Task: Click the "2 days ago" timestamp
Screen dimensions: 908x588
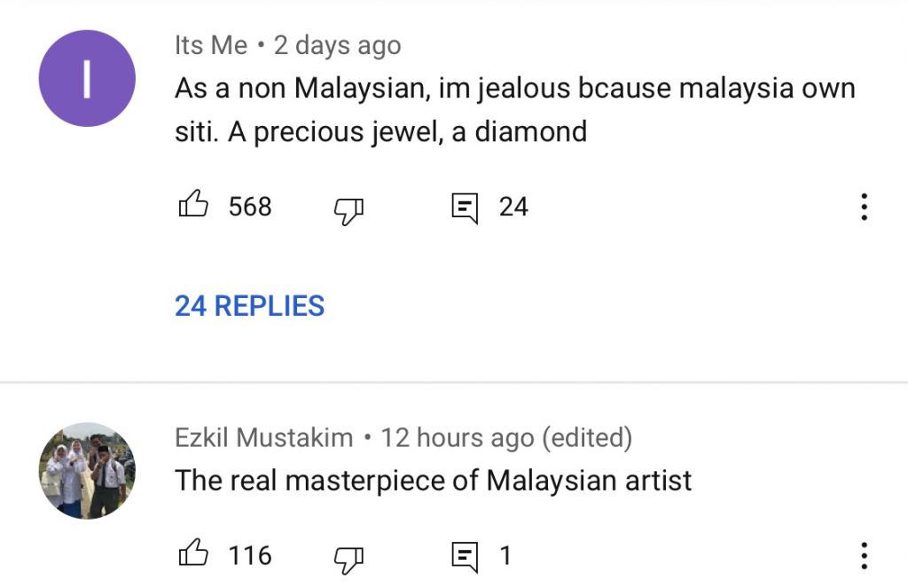Action: [337, 46]
